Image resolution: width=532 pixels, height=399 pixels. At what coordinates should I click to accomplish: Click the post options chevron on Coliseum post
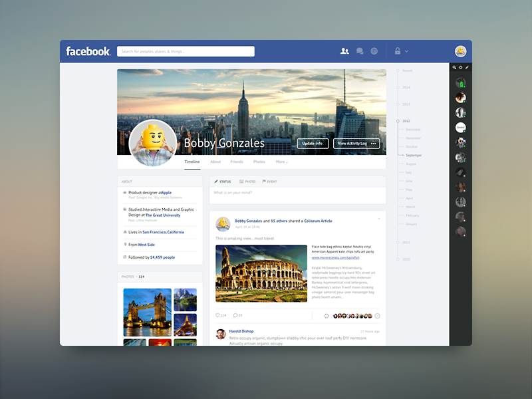coord(378,219)
